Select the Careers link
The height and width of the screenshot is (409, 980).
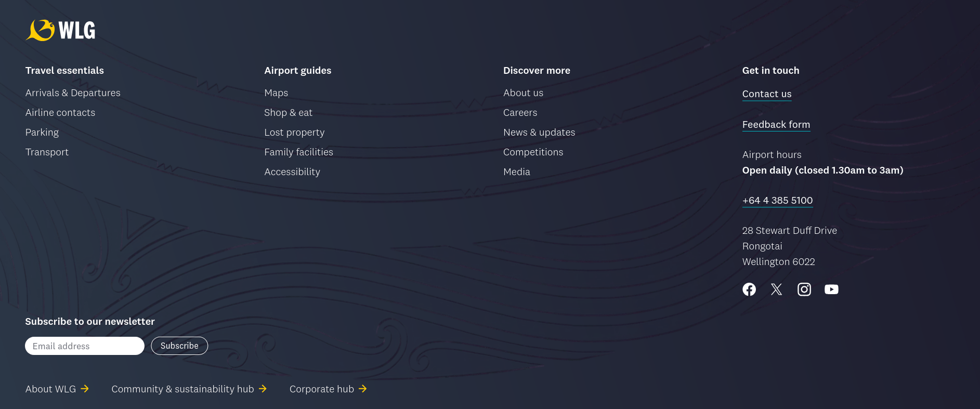(520, 113)
